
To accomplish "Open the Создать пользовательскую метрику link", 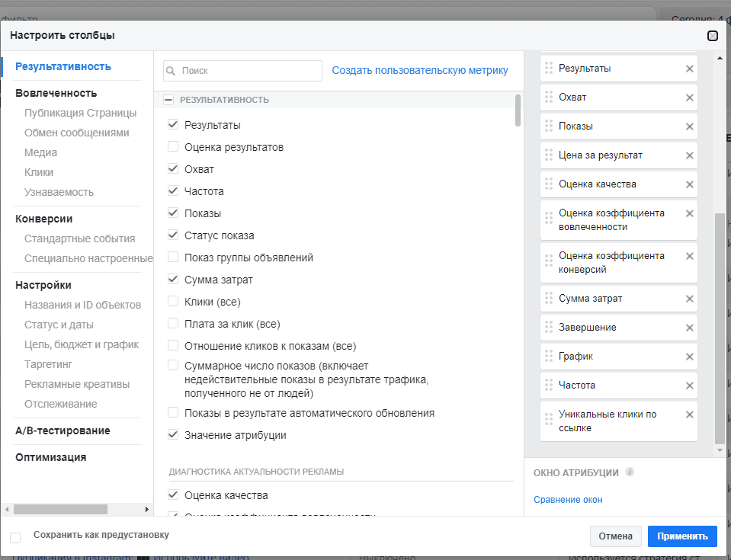I will [x=420, y=70].
